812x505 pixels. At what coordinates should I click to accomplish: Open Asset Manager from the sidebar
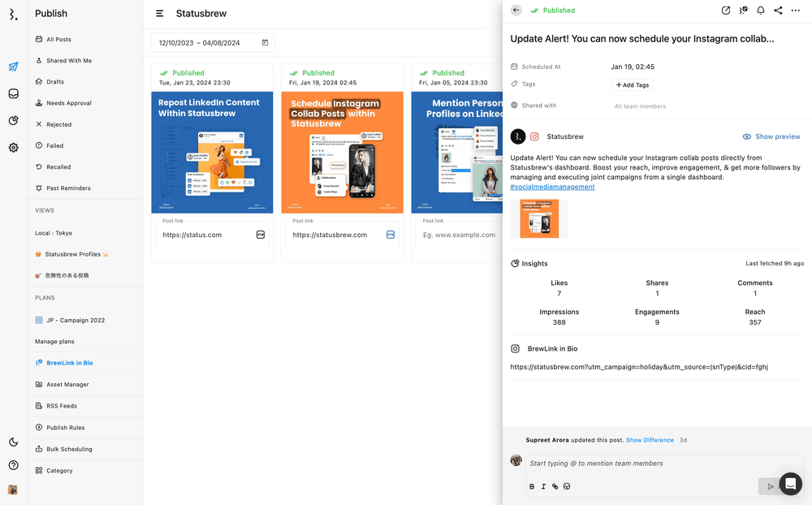67,385
